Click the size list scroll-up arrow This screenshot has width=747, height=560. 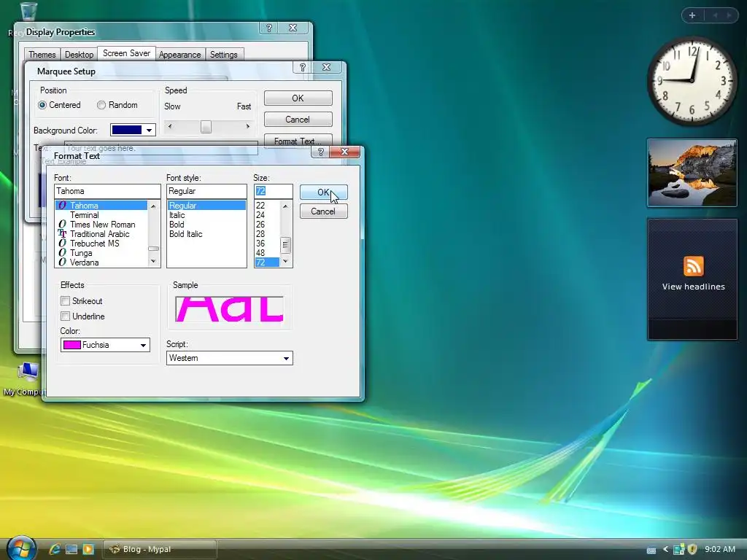coord(285,206)
